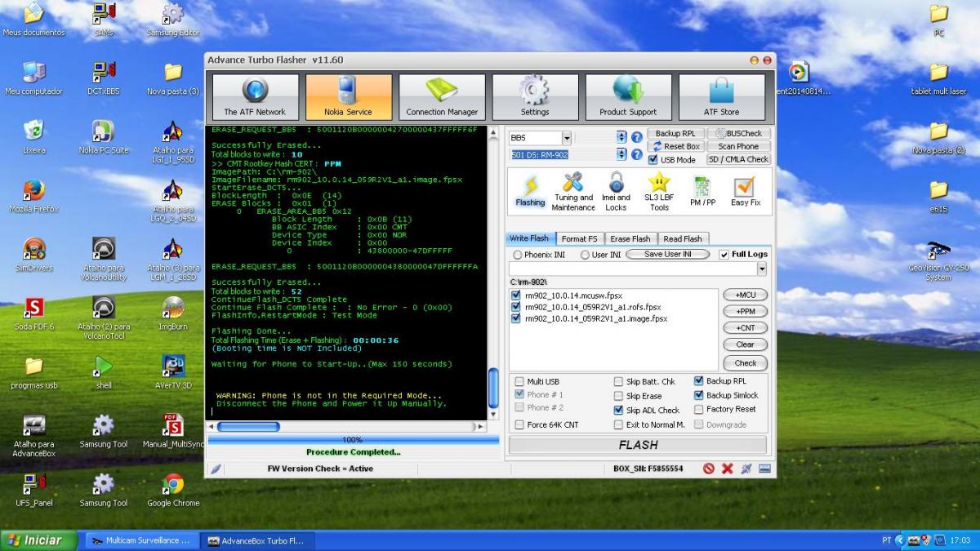This screenshot has width=980, height=551.
Task: Open the ATF Store
Action: pos(722,97)
